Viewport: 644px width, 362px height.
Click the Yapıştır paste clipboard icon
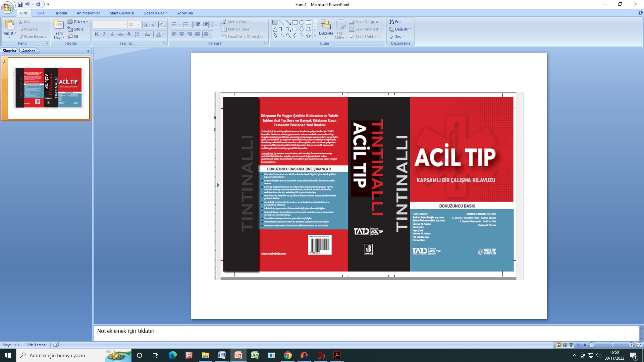[9, 25]
